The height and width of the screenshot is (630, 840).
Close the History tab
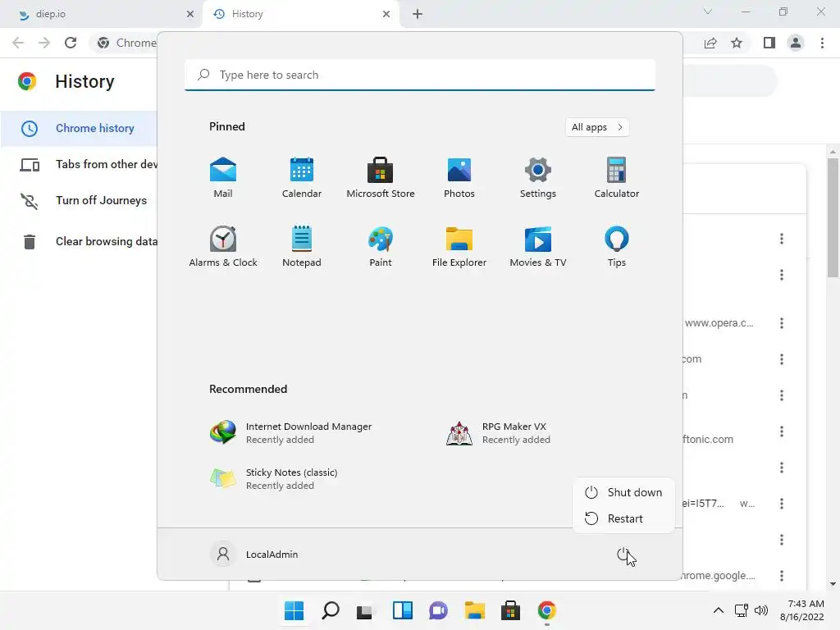pos(386,14)
